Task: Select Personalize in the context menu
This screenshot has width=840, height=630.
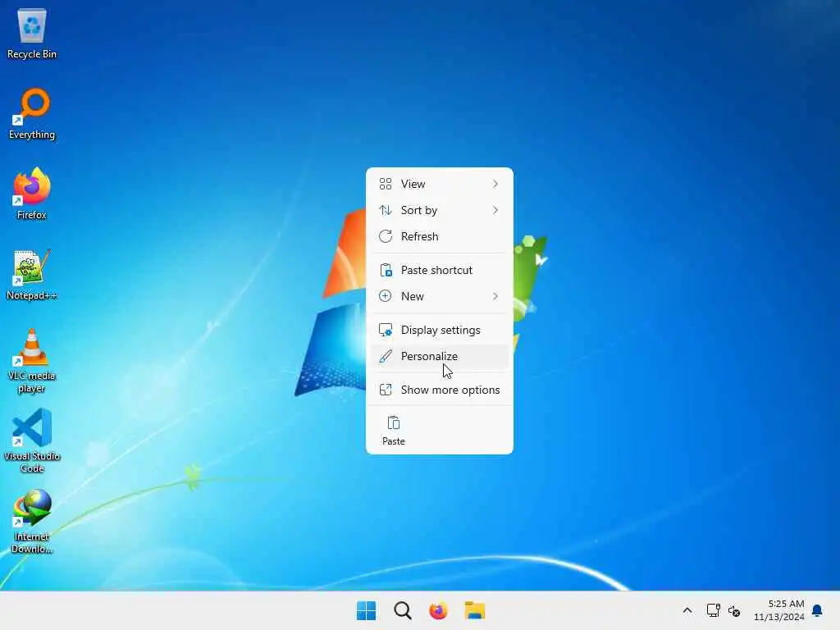Action: coord(440,356)
